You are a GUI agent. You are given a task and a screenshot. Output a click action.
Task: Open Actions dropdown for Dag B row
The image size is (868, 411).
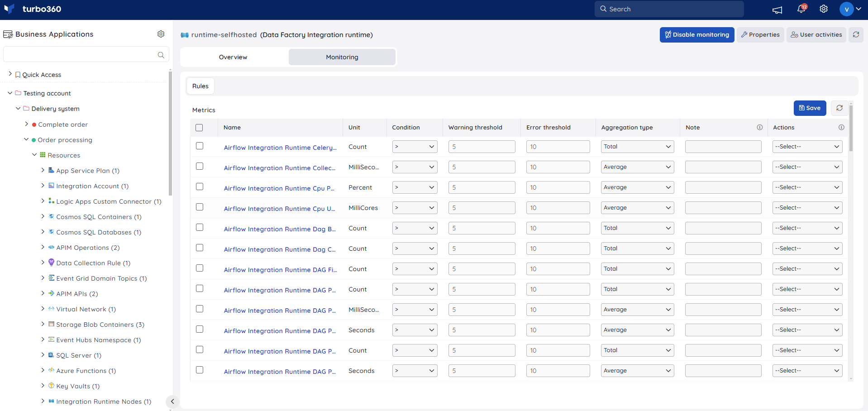pos(807,228)
